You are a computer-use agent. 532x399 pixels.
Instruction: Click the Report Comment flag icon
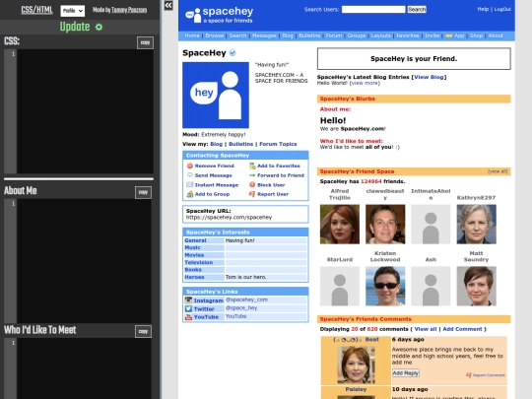(x=469, y=375)
